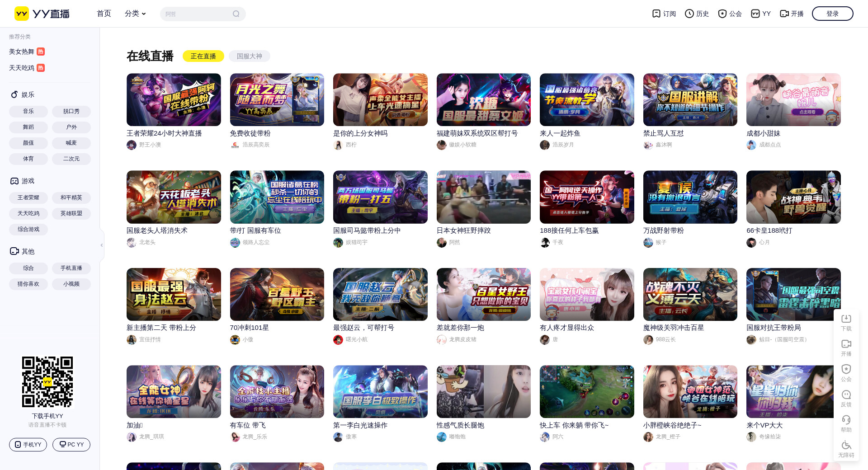Click the avatar of streamer 心月
Viewport: 868px width, 470px height.
(x=751, y=243)
